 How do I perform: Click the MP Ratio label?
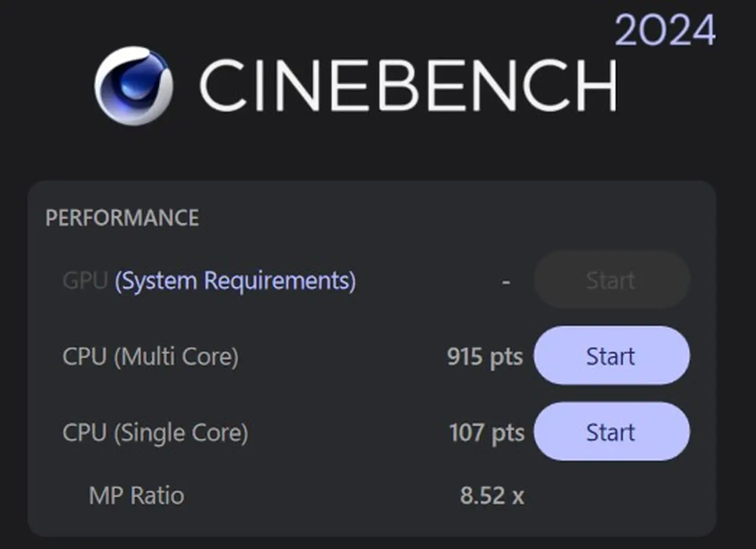tap(136, 495)
